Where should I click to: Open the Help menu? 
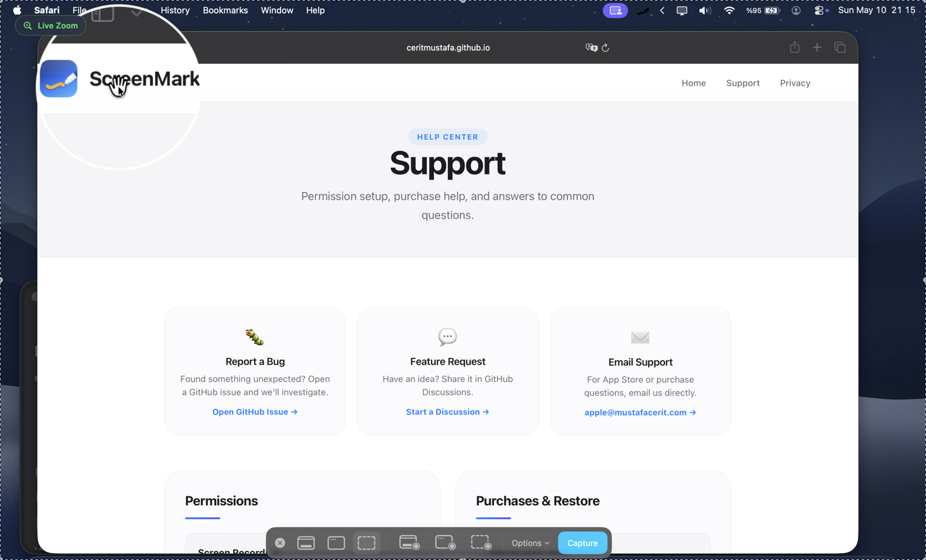(x=316, y=10)
